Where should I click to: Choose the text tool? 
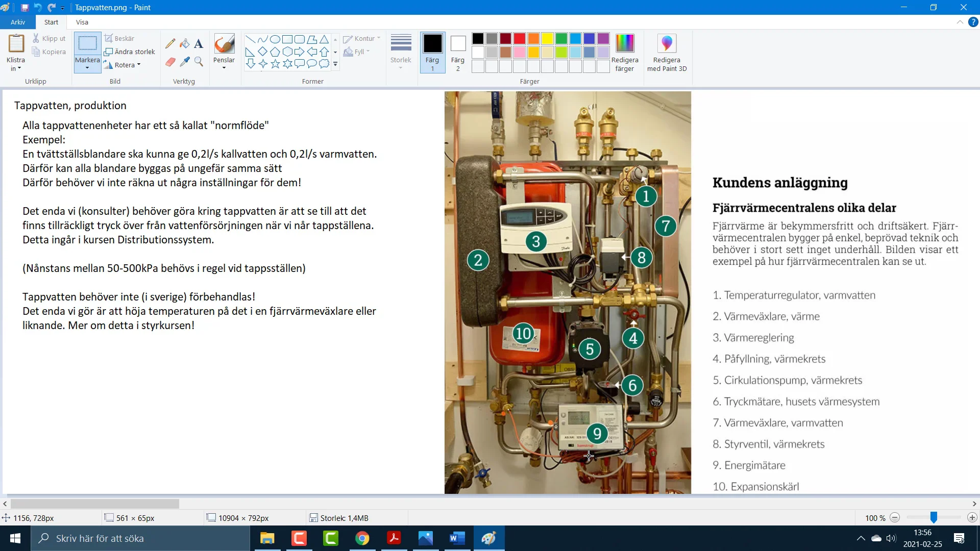coord(199,43)
